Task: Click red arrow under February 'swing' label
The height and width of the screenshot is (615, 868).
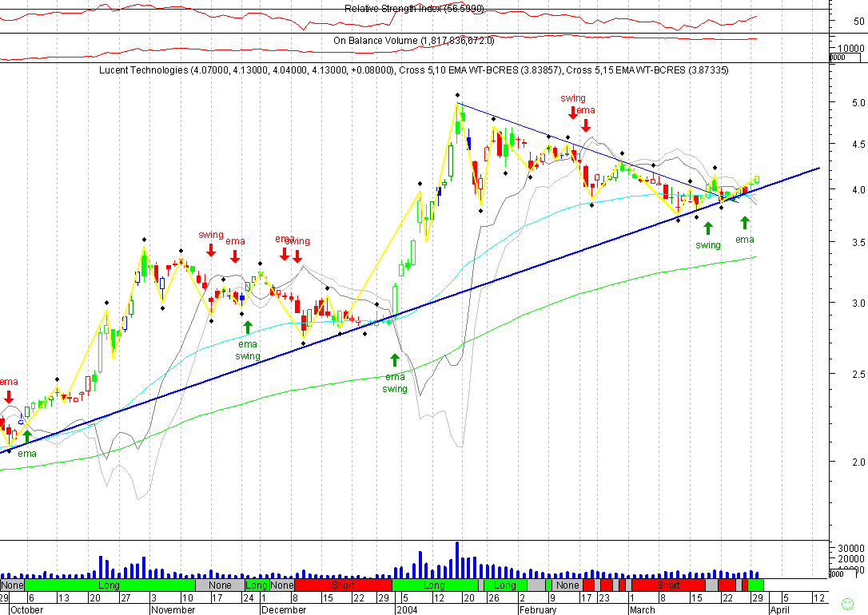Action: click(x=573, y=113)
